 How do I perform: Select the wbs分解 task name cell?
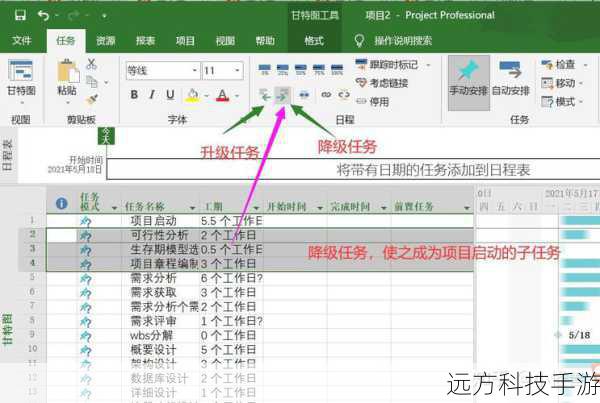(x=160, y=335)
